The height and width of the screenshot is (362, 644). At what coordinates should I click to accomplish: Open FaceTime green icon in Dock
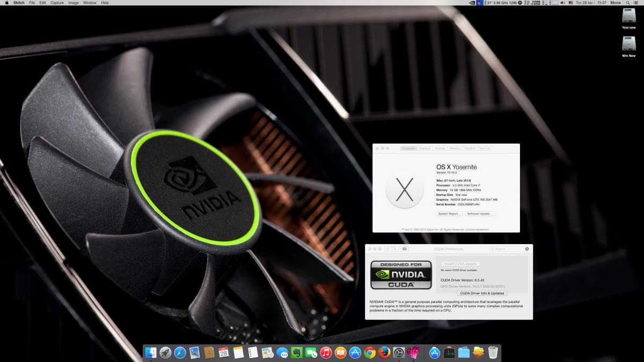coord(311,352)
